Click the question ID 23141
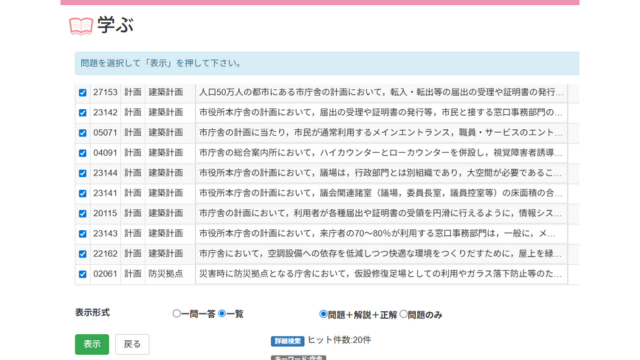This screenshot has height=360, width=640. [x=105, y=193]
